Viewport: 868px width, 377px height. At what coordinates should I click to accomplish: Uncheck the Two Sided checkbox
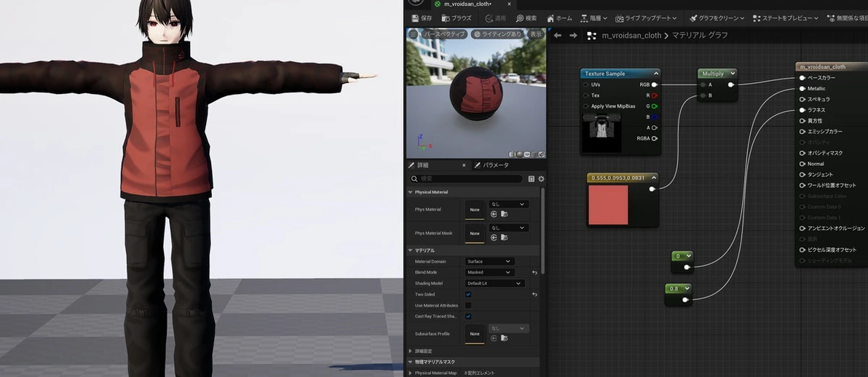[x=468, y=294]
